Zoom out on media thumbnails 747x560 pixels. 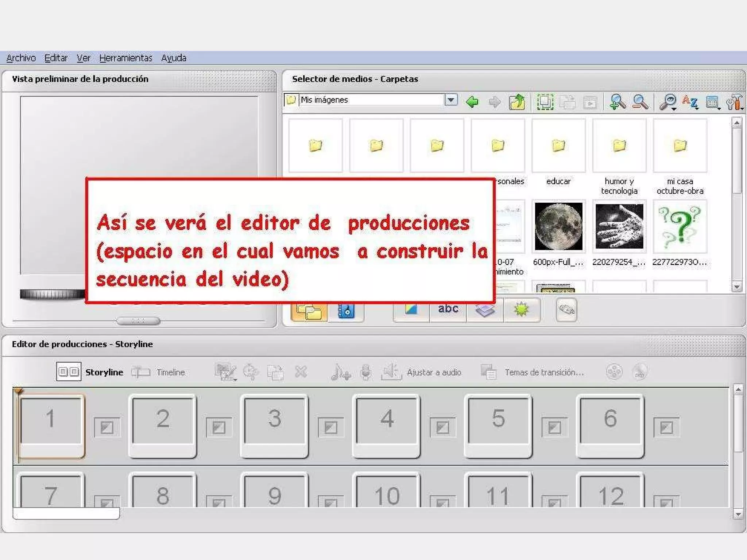coord(640,102)
